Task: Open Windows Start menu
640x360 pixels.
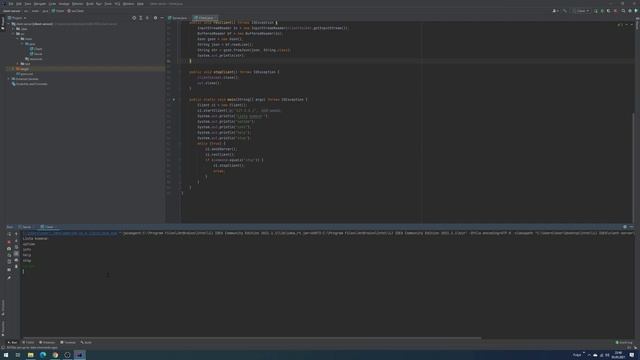Action: pyautogui.click(x=6, y=355)
